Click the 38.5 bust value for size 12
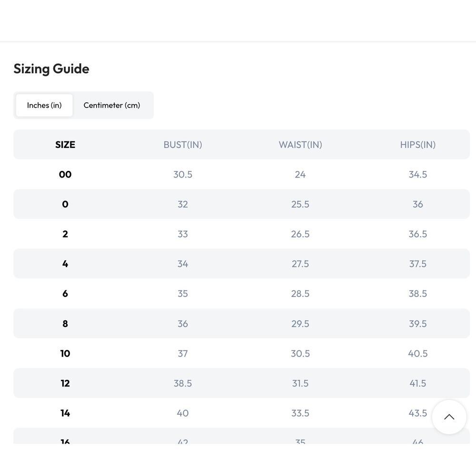The image size is (476, 476). [x=183, y=383]
